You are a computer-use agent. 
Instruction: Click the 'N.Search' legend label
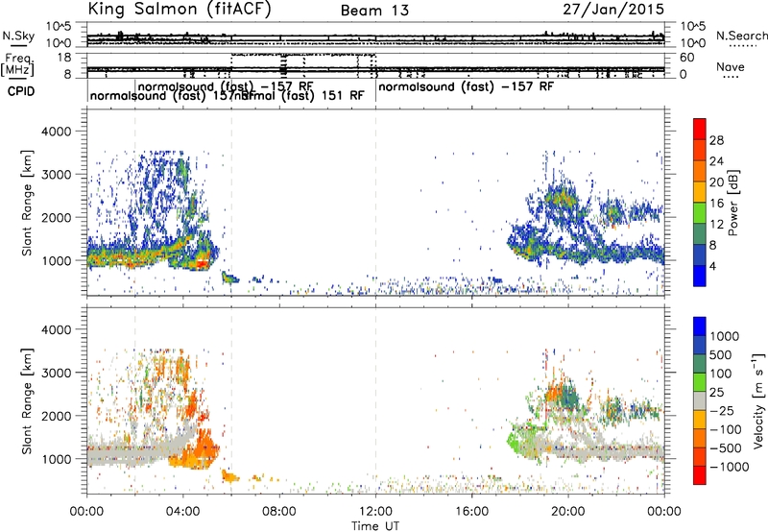741,36
